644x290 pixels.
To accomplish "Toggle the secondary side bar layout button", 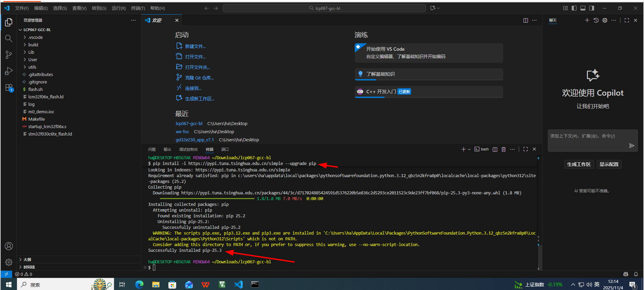I will (592, 8).
